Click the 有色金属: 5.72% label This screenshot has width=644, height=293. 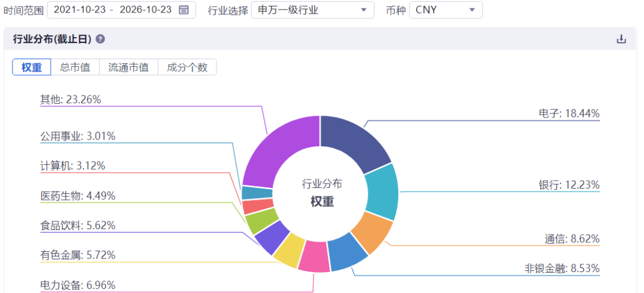78,255
